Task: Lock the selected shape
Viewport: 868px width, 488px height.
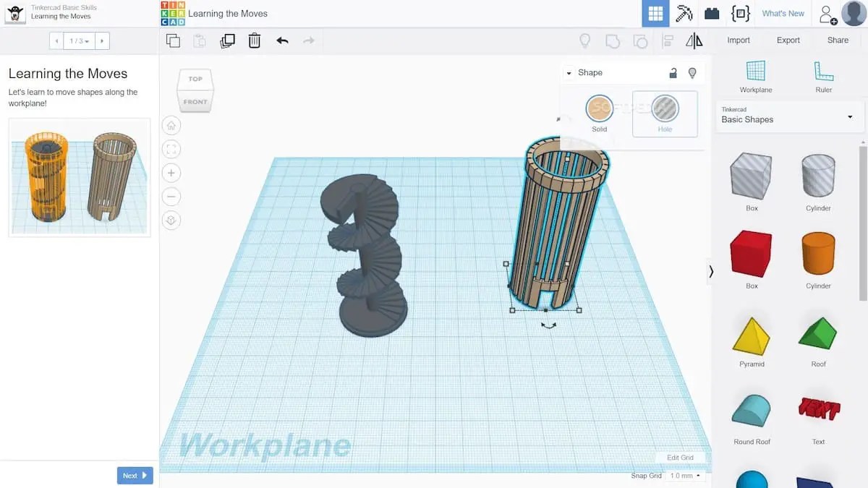Action: pos(672,72)
